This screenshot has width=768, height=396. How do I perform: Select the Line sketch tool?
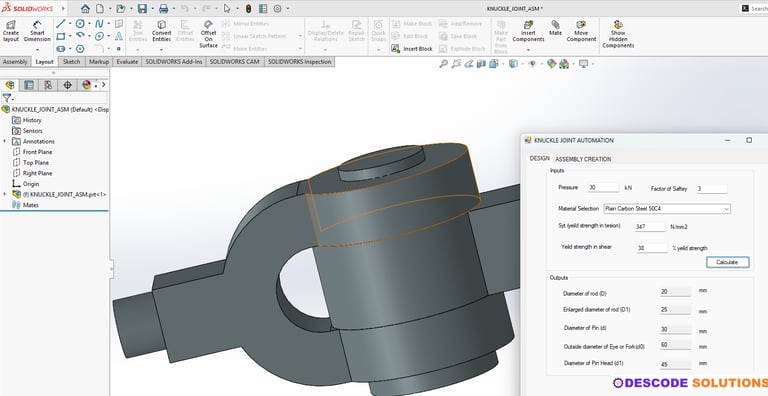coord(61,24)
